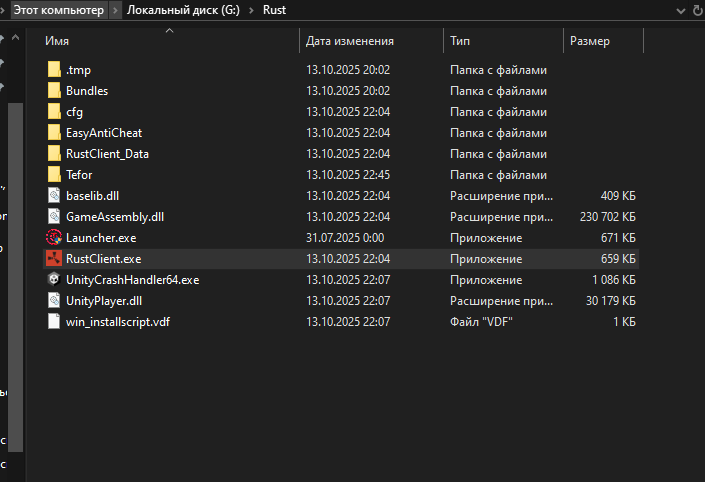Select the RustClient_Data folder name
705x482 pixels.
tap(107, 153)
